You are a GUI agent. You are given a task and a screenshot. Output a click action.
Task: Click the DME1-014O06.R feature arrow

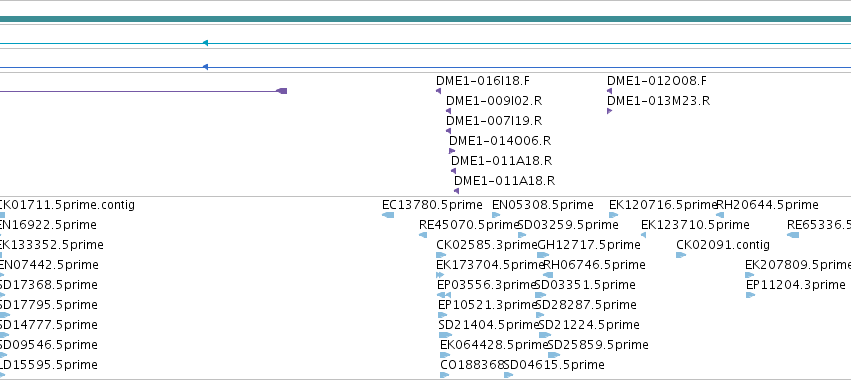point(452,151)
